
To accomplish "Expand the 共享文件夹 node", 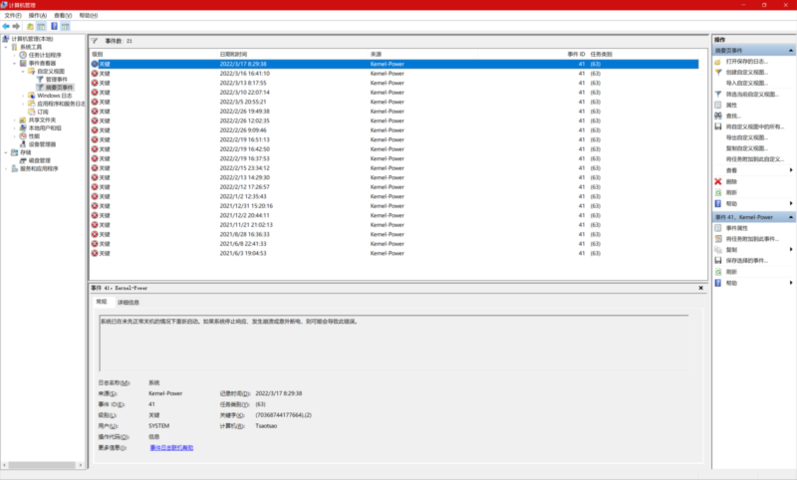I will pos(15,120).
